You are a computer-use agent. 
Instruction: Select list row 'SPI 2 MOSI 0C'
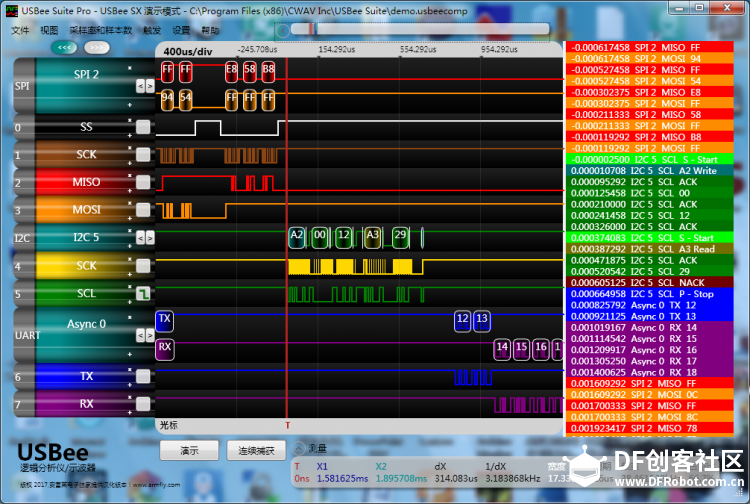(650, 394)
